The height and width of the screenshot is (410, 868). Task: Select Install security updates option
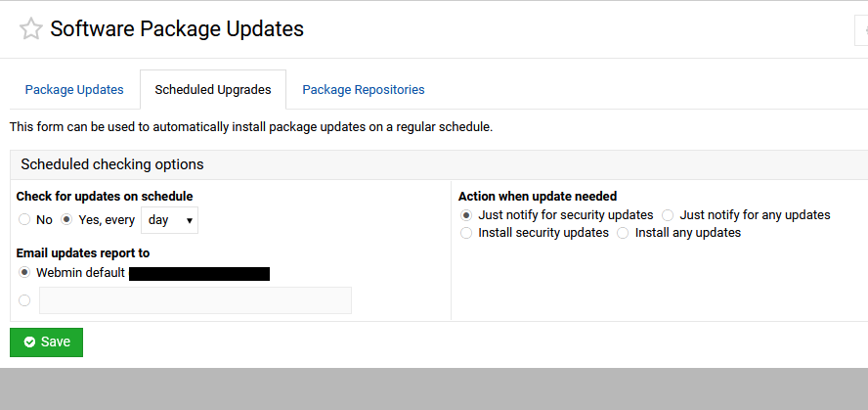(466, 233)
